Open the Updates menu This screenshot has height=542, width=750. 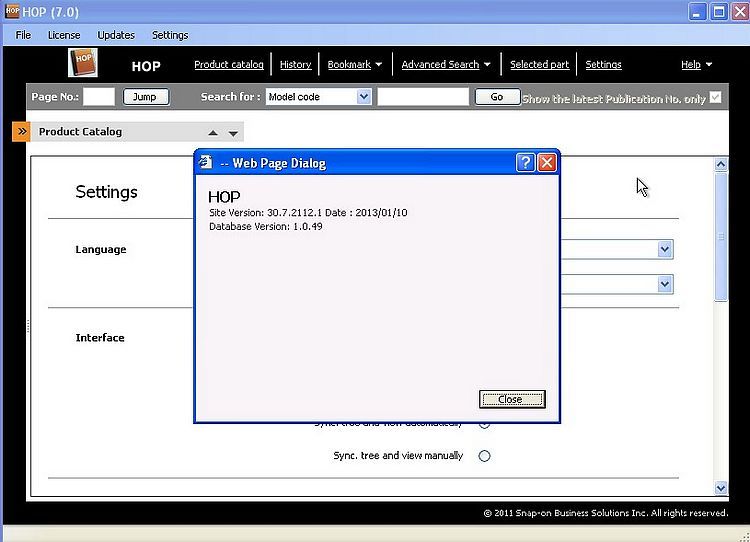click(x=116, y=35)
